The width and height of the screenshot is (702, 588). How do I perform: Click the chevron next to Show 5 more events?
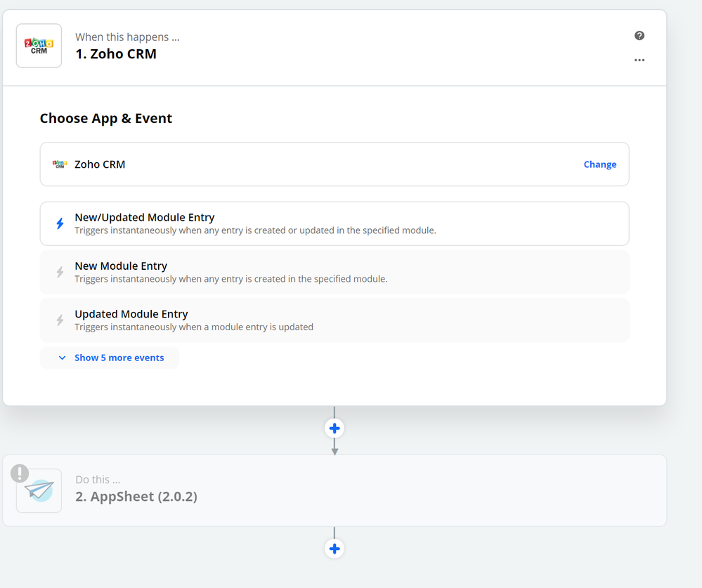(x=63, y=358)
